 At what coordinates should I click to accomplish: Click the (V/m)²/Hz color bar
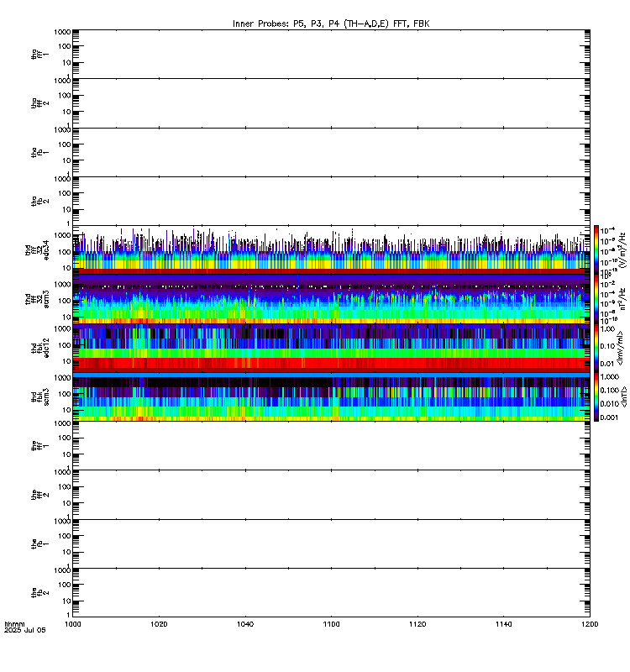pyautogui.click(x=596, y=249)
